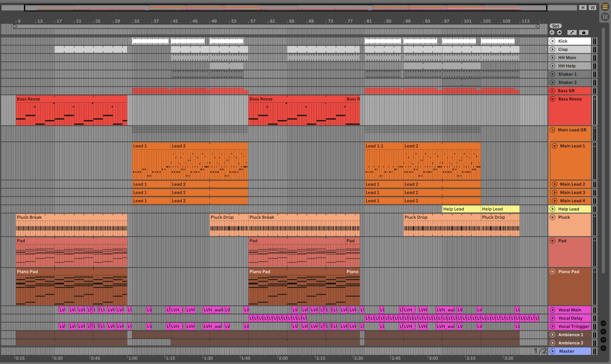Click the automation mode line-and-dots button
The image size is (611, 364).
pos(572,32)
